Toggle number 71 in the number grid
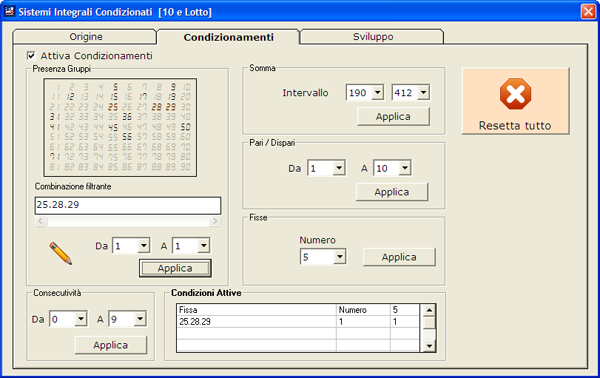This screenshot has width=600, height=378. 55,156
